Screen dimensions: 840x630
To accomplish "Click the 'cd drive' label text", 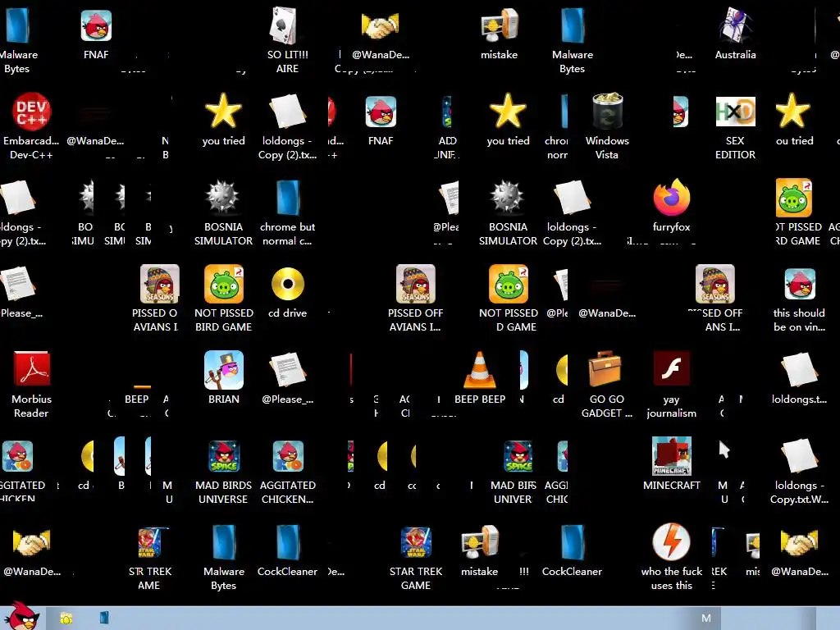I will 288,313.
